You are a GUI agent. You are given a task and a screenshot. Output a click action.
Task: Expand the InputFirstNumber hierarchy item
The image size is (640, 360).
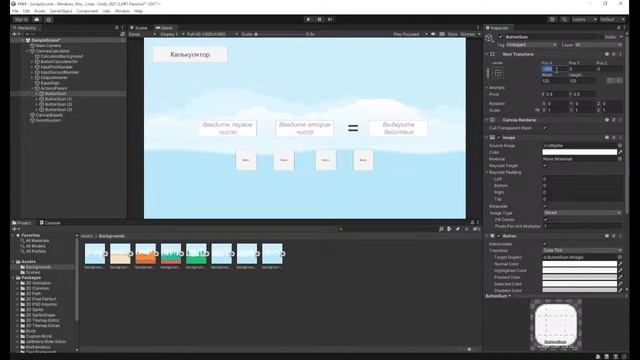[x=32, y=67]
